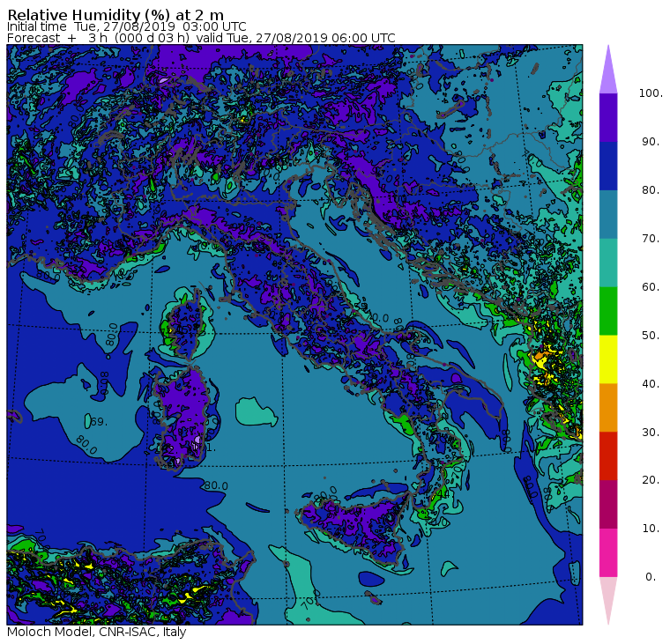The image size is (670, 644).
Task: Click the '10.' legend label
Action: (651, 529)
